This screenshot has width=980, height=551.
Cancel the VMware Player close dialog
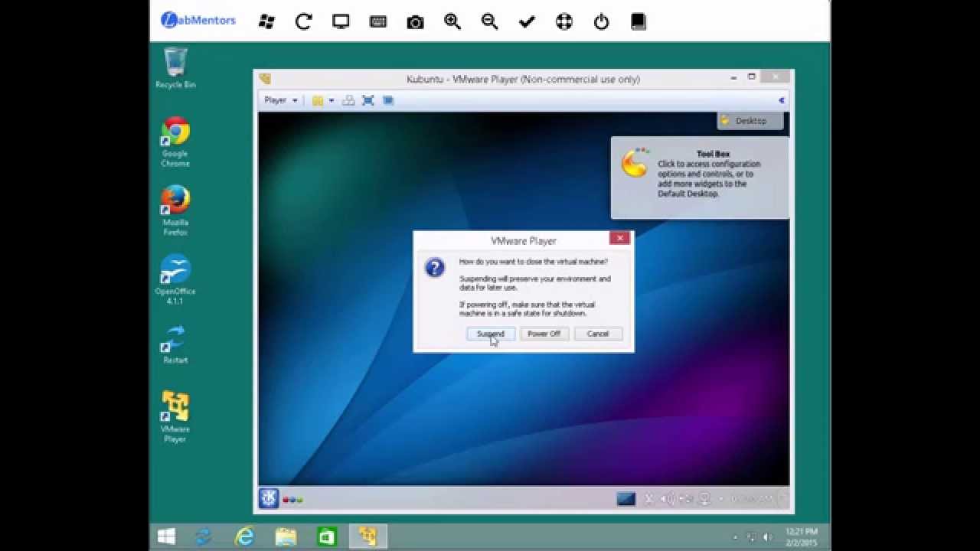(598, 334)
